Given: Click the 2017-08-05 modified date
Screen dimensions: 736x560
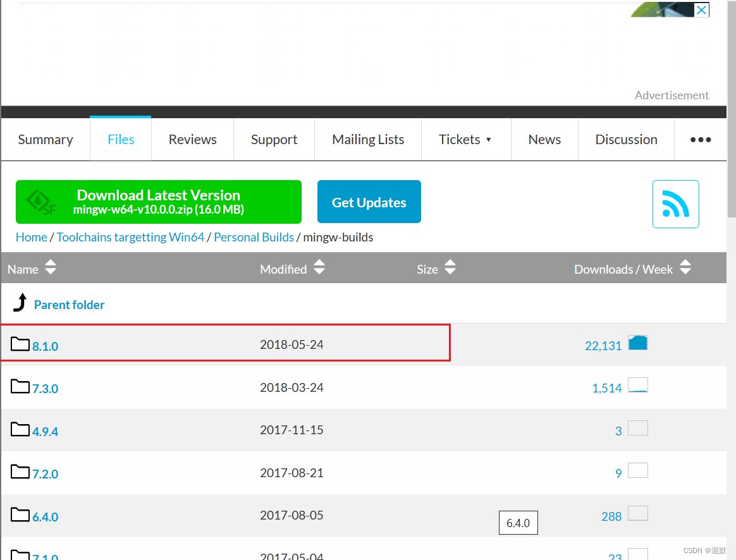Looking at the screenshot, I should pyautogui.click(x=292, y=516).
